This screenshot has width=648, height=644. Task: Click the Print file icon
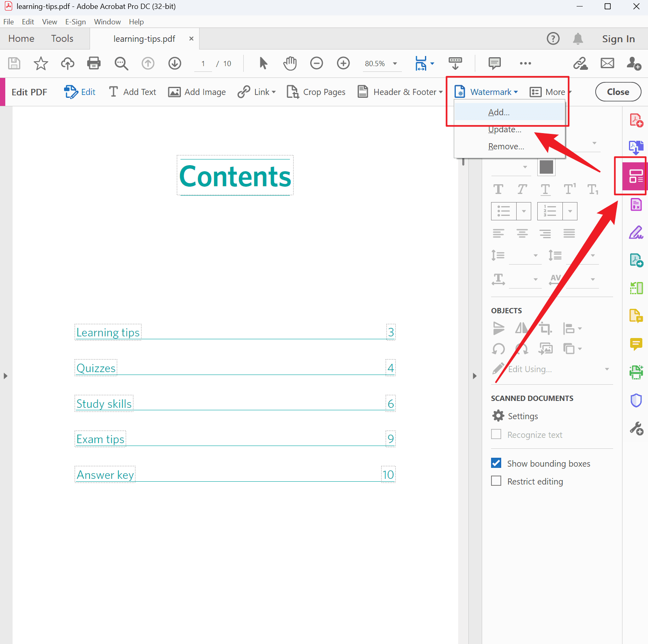[94, 63]
